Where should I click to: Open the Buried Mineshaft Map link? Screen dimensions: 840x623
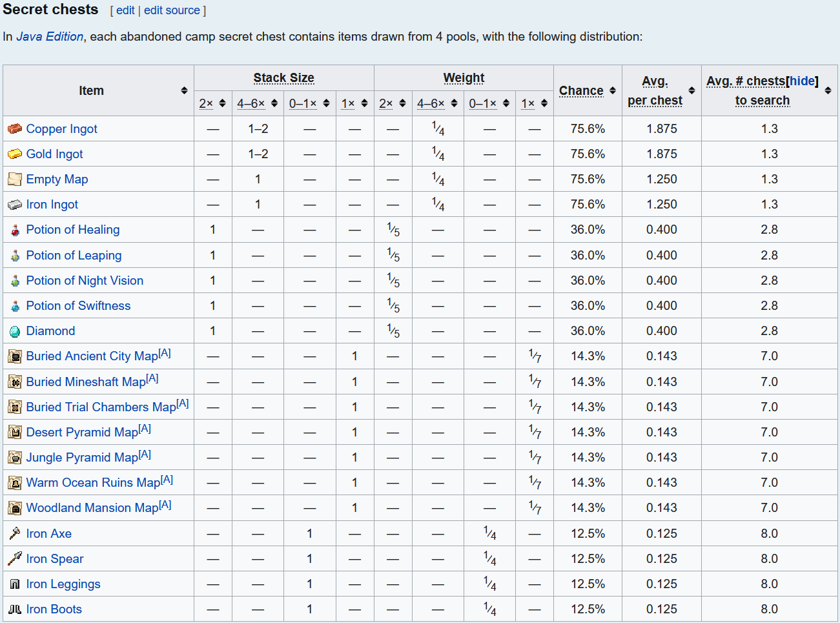pos(86,382)
